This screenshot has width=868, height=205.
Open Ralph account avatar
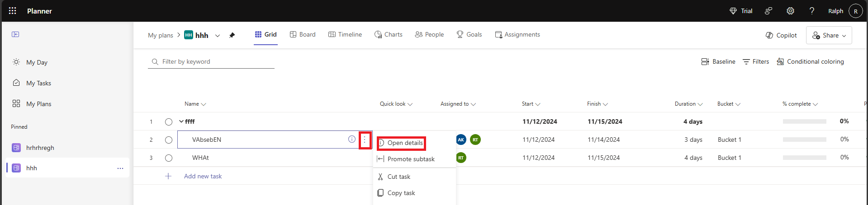pyautogui.click(x=855, y=11)
